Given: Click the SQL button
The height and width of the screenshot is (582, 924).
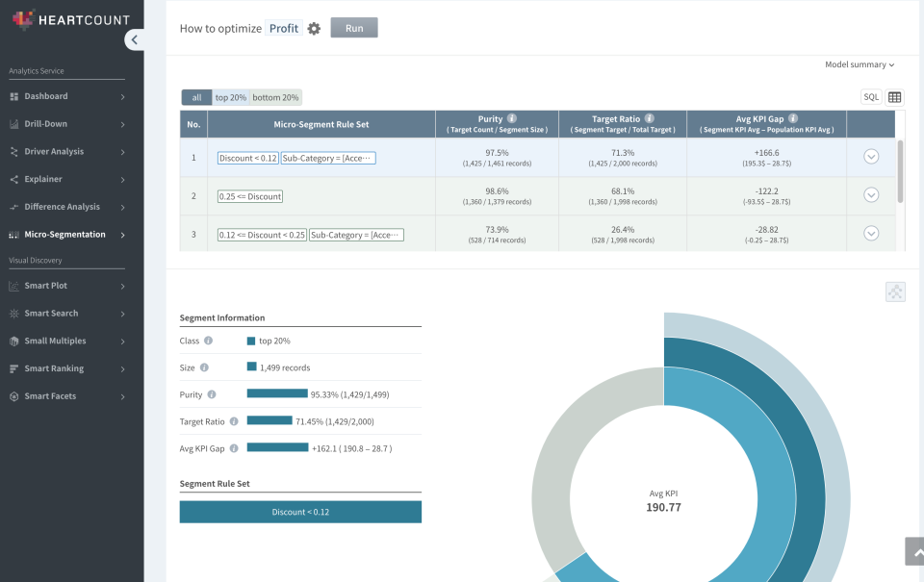Looking at the screenshot, I should tap(870, 97).
